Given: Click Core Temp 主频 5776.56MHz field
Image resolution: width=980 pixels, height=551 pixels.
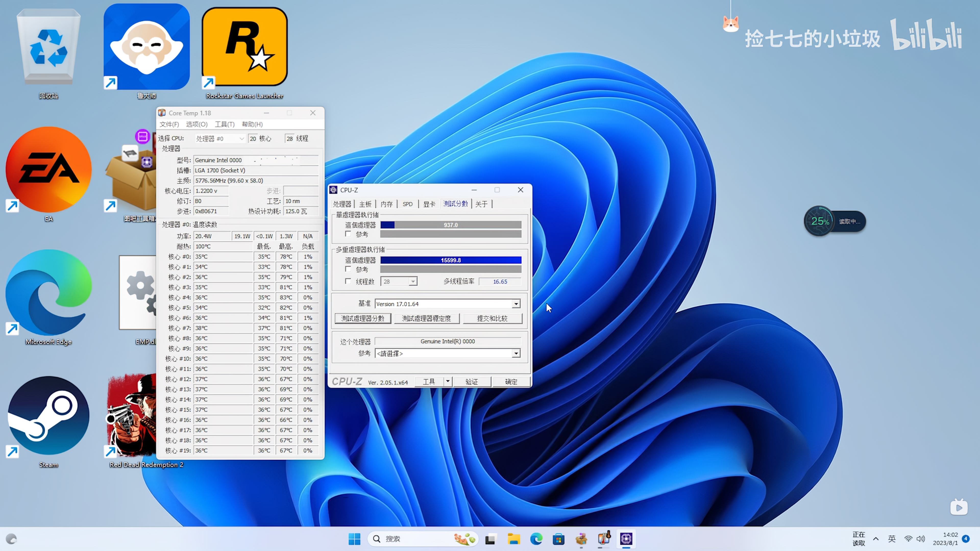Looking at the screenshot, I should [256, 181].
